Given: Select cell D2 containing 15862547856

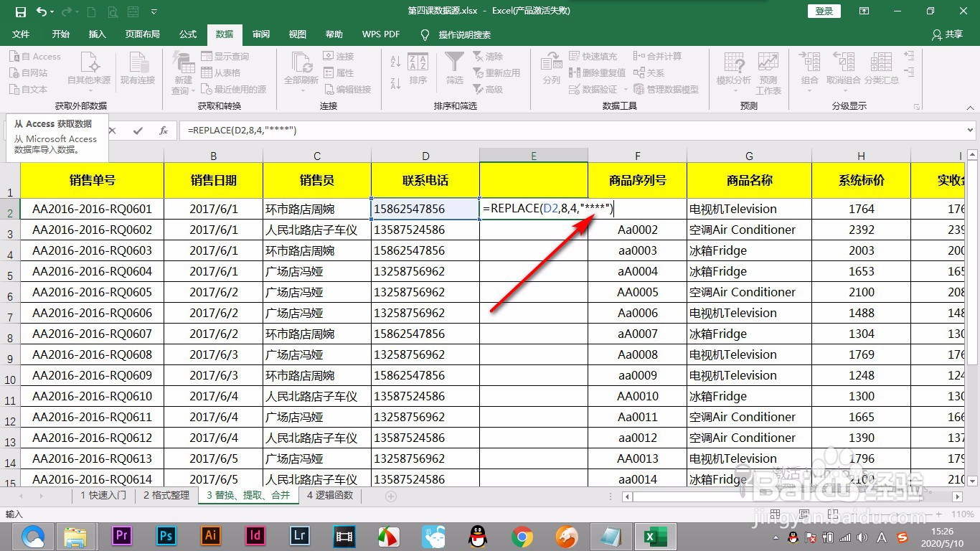Looking at the screenshot, I should click(425, 209).
